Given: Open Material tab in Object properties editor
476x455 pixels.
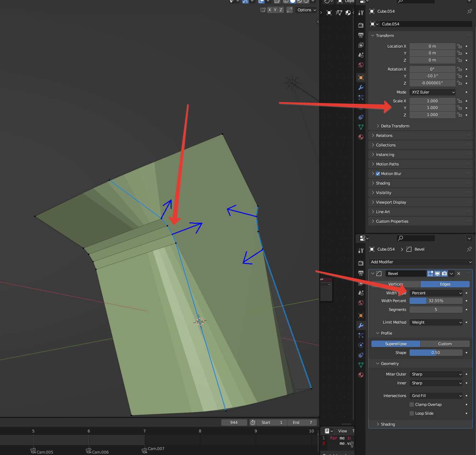Looking at the screenshot, I should [361, 137].
